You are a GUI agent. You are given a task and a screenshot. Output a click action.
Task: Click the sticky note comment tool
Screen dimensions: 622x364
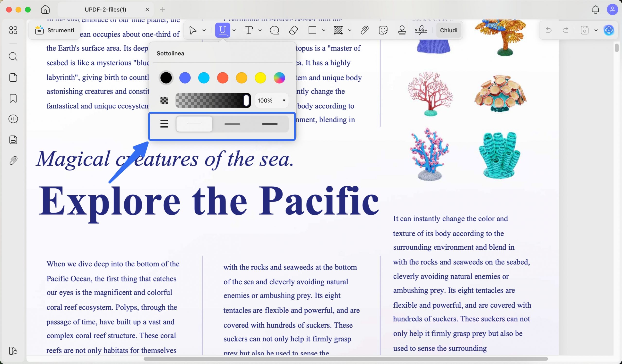[274, 30]
